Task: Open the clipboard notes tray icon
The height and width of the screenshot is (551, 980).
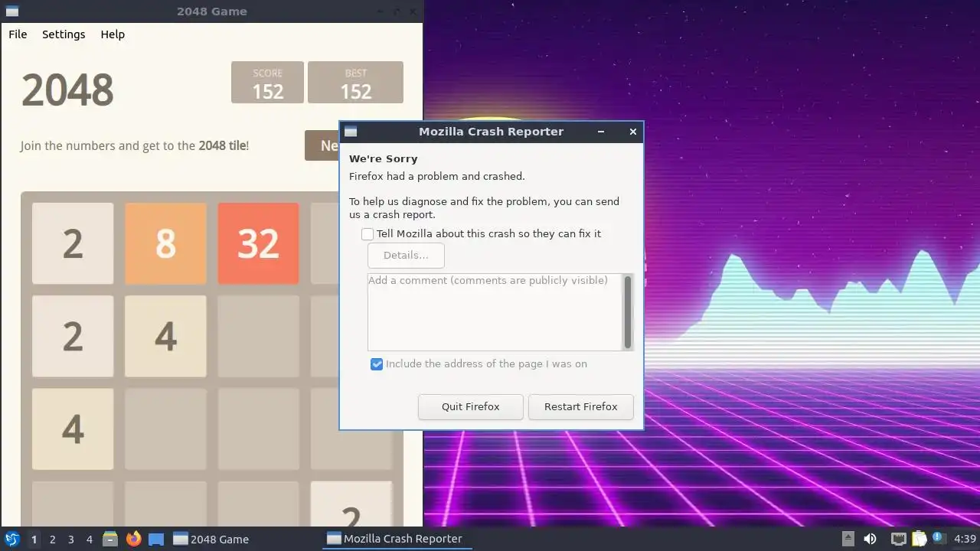Action: click(x=920, y=540)
